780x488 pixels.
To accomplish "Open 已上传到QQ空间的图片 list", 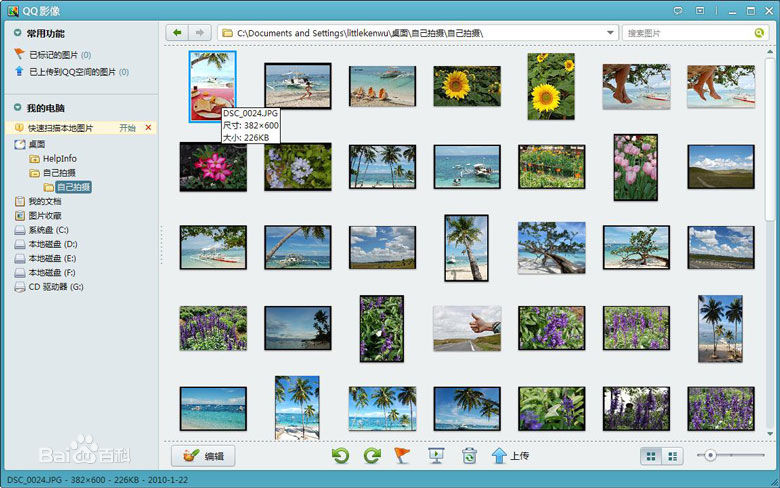I will click(x=72, y=72).
